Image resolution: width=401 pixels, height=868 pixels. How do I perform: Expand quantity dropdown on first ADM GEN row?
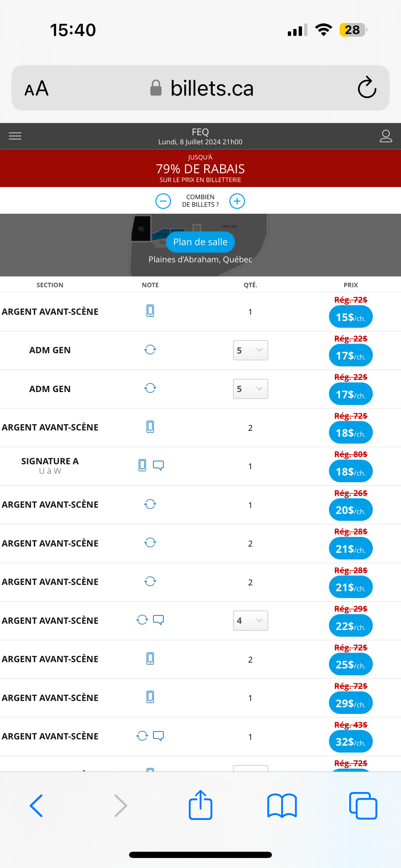click(250, 350)
